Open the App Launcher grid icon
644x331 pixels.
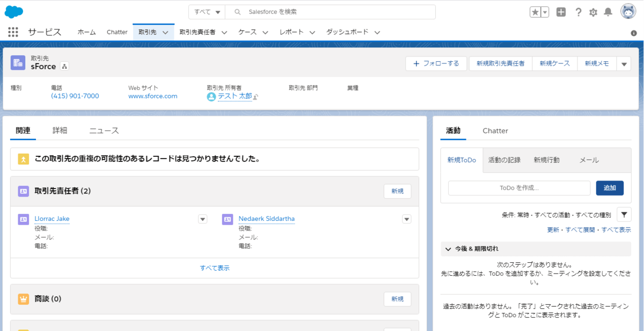point(13,32)
